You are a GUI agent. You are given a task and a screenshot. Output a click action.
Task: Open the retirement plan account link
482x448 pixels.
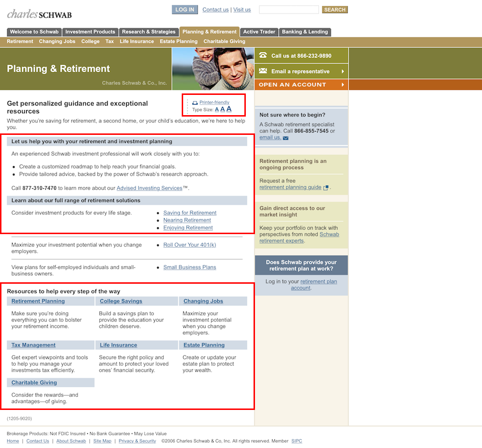tap(314, 285)
